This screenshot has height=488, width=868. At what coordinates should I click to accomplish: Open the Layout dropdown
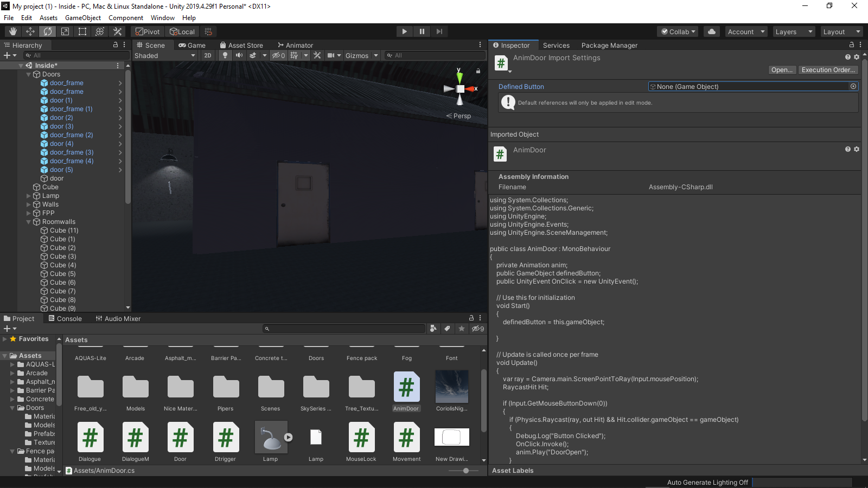click(841, 31)
